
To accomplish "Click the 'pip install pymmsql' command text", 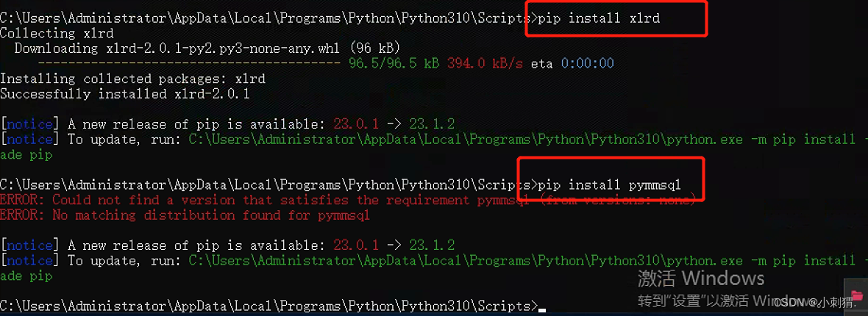I will (x=610, y=184).
